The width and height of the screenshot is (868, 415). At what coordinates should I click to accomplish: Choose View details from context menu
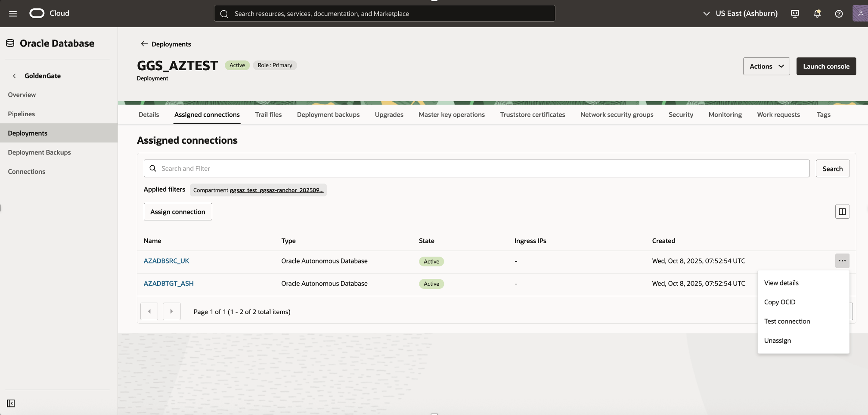pyautogui.click(x=803, y=283)
